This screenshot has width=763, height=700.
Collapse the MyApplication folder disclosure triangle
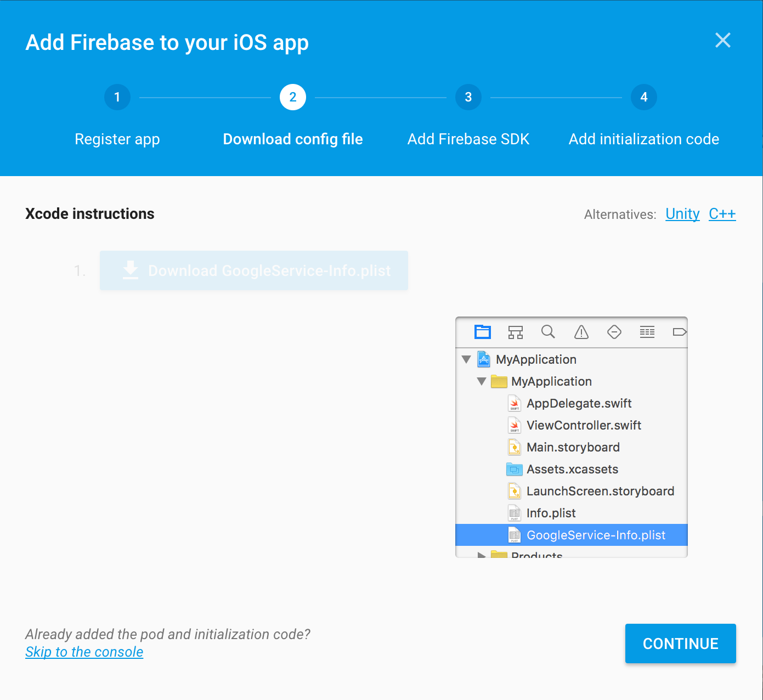(482, 381)
